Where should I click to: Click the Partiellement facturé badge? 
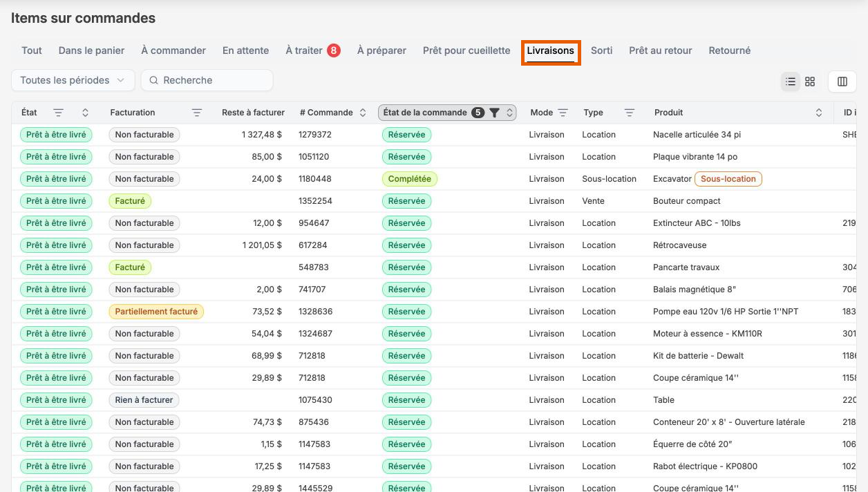tap(156, 312)
